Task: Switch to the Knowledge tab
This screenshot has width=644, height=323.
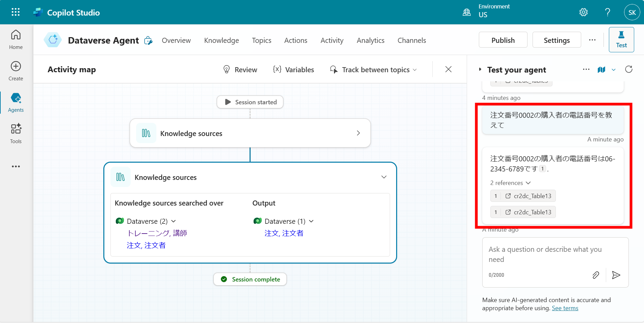Action: 221,40
